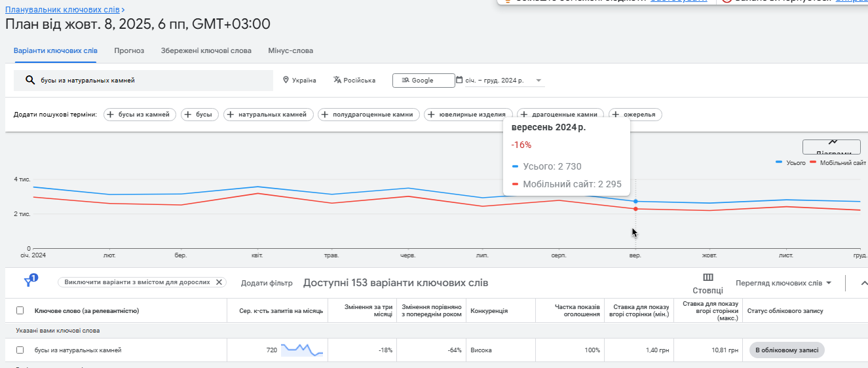Image resolution: width=868 pixels, height=368 pixels.
Task: Toggle the select-all keywords header checkbox
Action: tap(20, 310)
